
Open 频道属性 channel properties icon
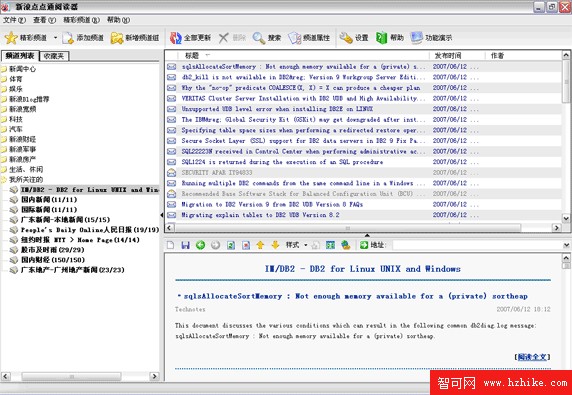[294, 38]
